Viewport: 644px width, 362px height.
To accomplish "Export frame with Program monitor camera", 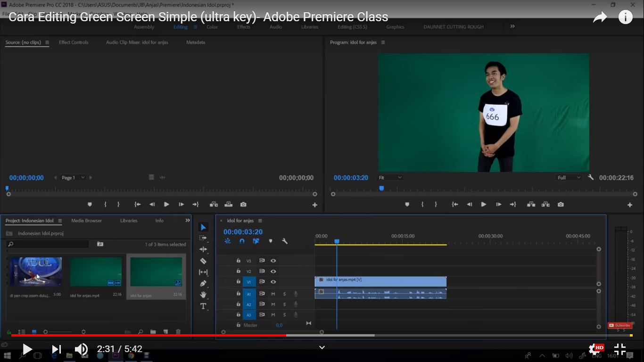I will tap(561, 205).
